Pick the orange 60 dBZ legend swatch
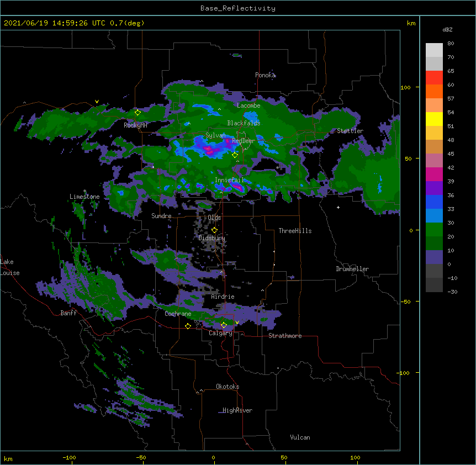Image resolution: width=476 pixels, height=465 pixels. [x=434, y=91]
